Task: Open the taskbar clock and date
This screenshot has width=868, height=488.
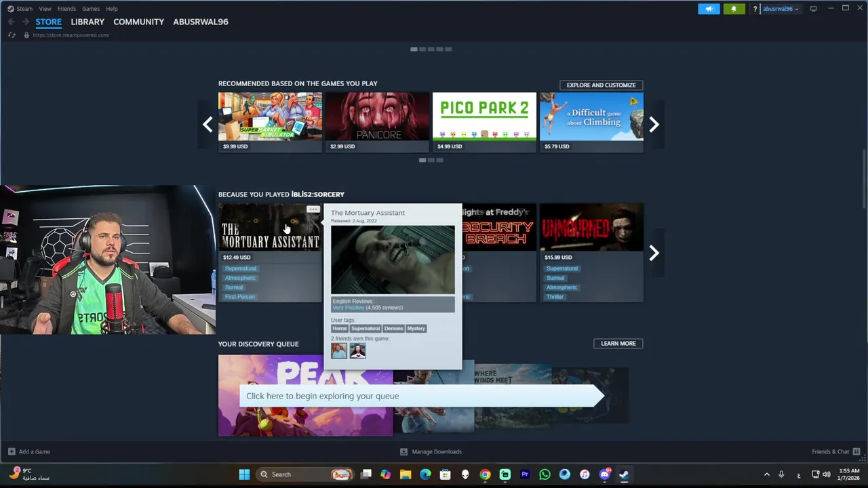Action: click(848, 474)
